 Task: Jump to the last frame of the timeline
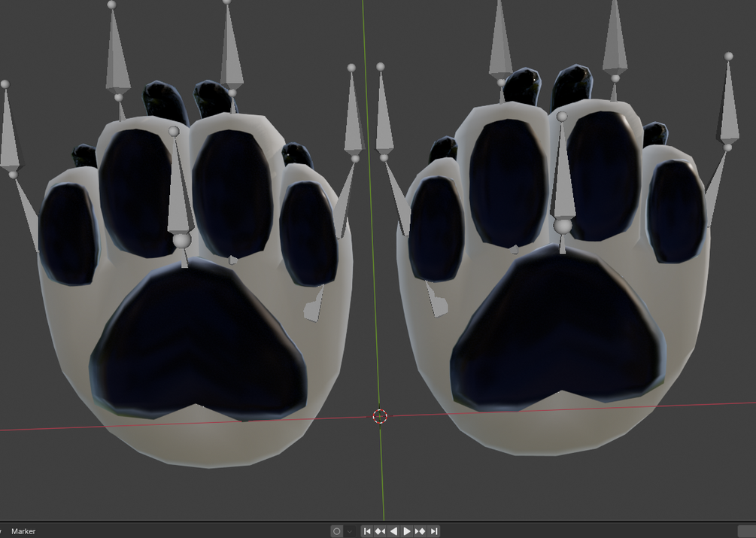tap(434, 531)
